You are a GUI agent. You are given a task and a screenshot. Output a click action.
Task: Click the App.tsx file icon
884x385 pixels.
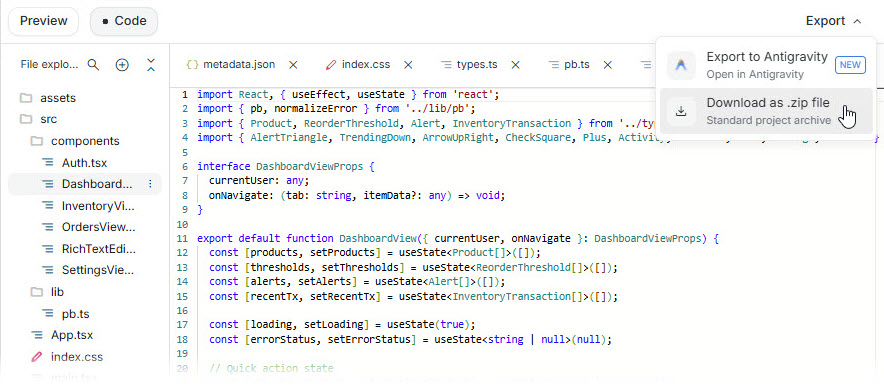pos(37,335)
